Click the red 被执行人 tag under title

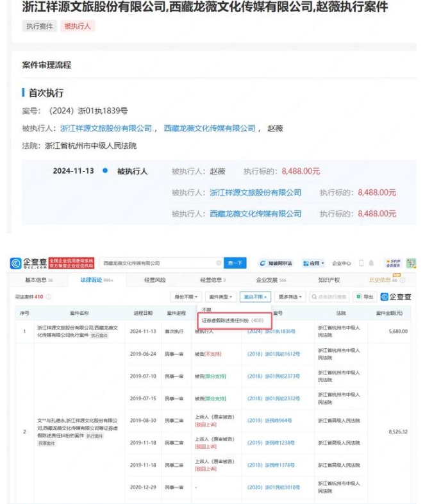(78, 26)
